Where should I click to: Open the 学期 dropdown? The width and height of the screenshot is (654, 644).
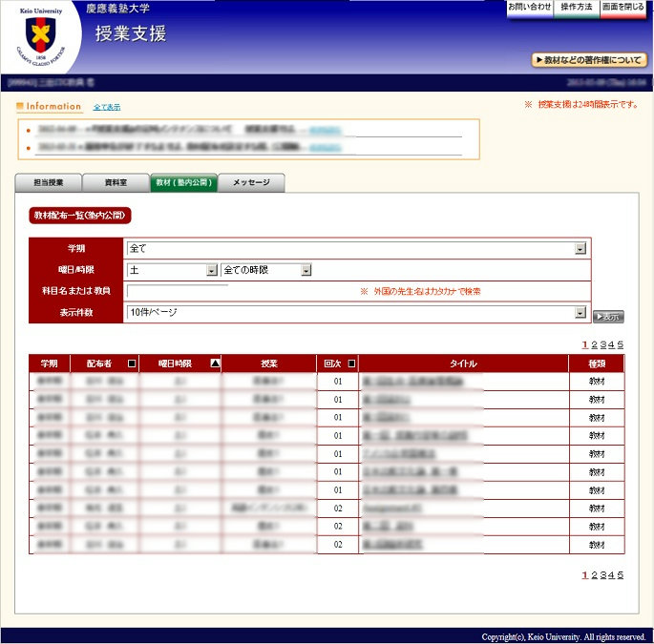(x=580, y=248)
